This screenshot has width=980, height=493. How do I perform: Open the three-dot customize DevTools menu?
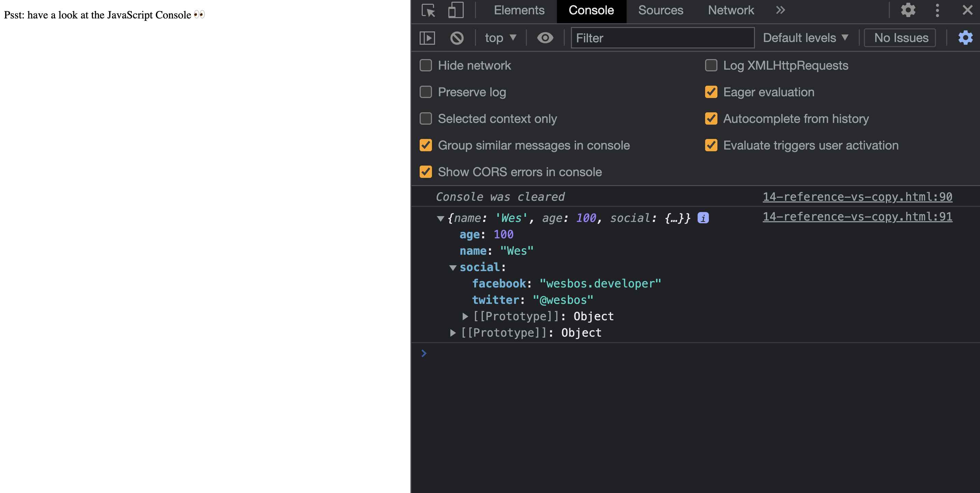(937, 10)
